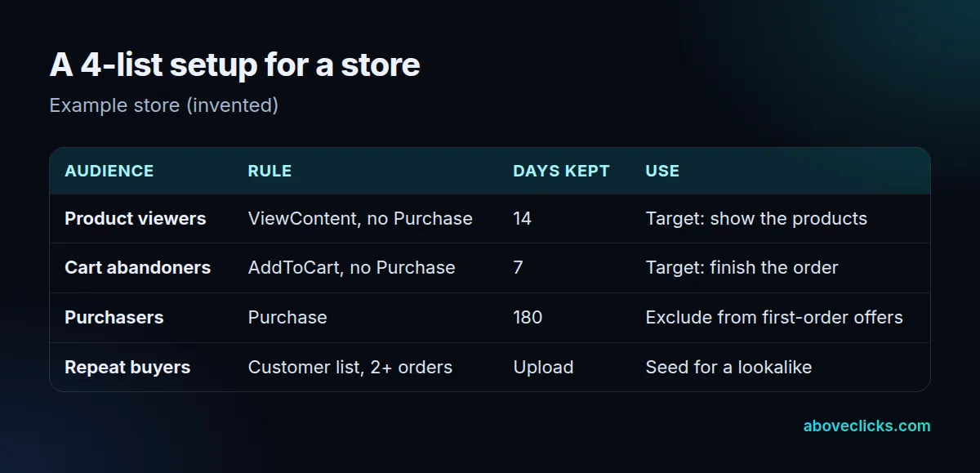
Task: Select the 'ViewContent, no Purchase' rule cell
Action: point(360,219)
